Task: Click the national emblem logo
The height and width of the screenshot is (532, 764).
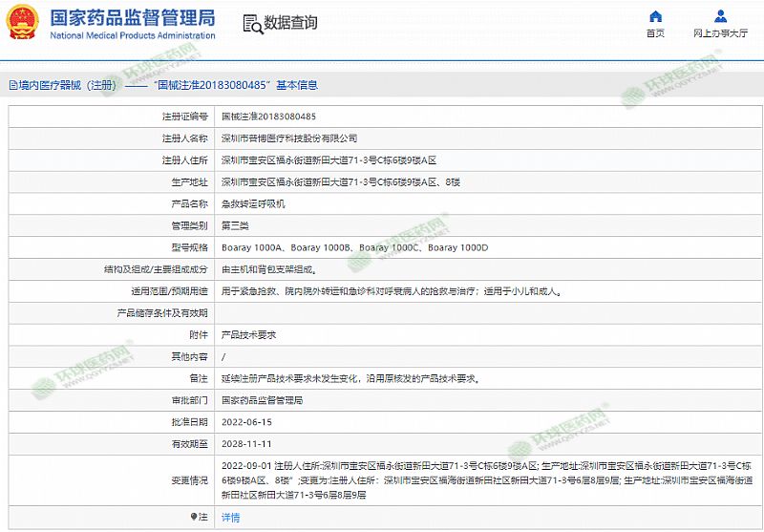Action: tap(24, 23)
